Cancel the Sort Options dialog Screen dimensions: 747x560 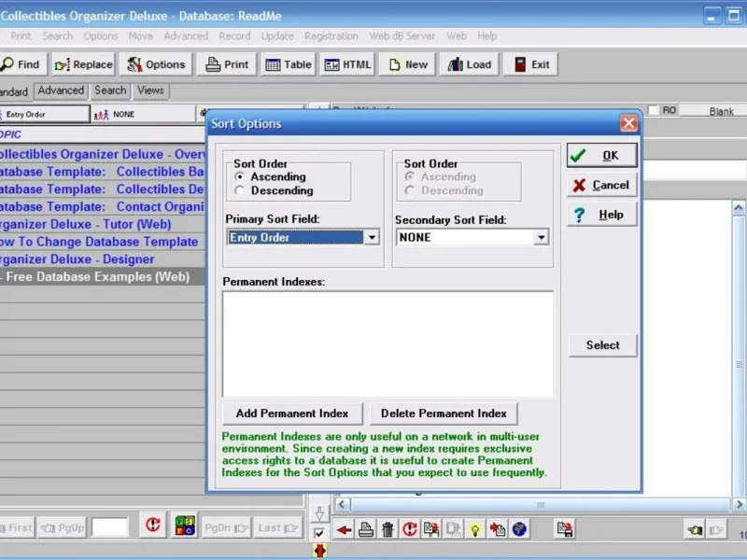coord(601,185)
